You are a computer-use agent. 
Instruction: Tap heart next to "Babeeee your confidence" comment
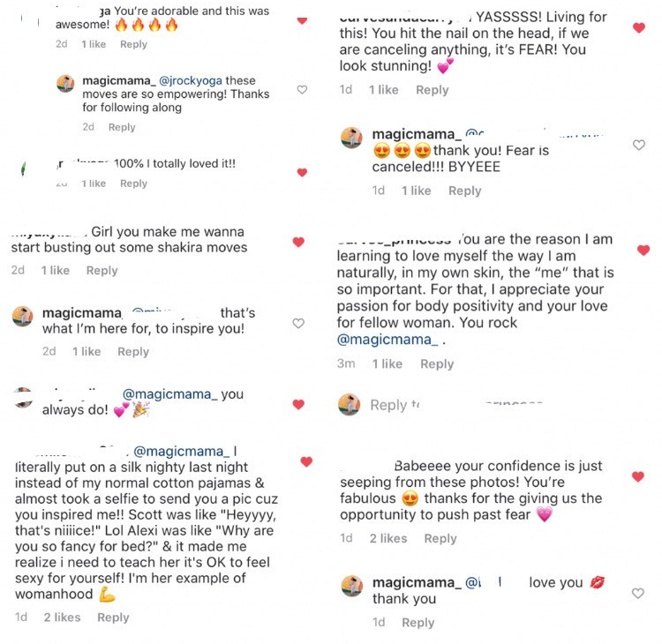click(x=638, y=477)
